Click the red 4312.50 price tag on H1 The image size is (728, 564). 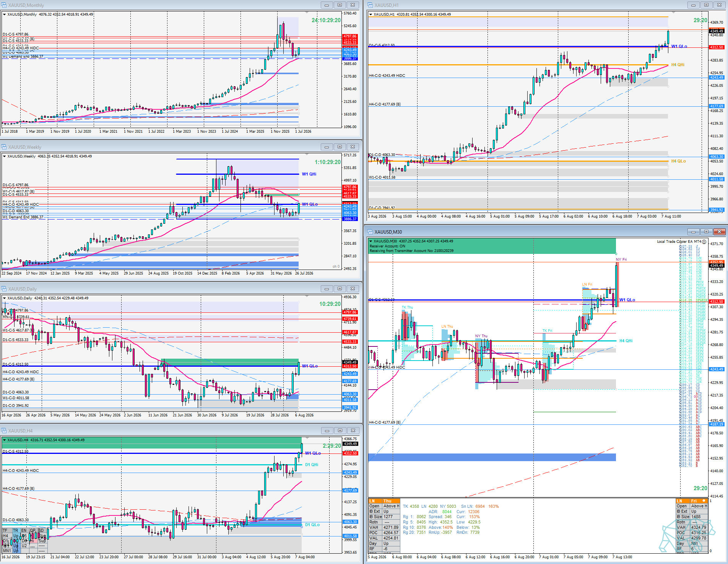717,47
